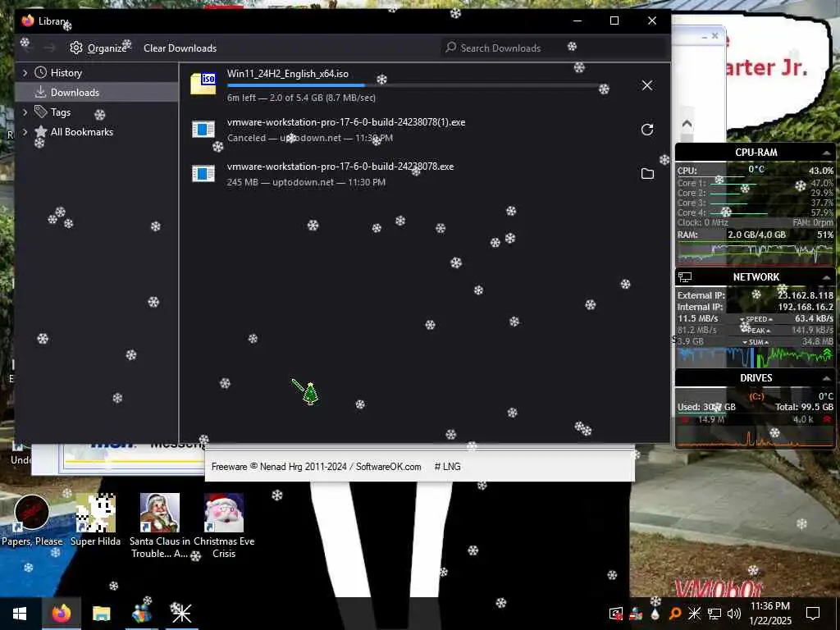This screenshot has width=840, height=630.
Task: Open the Organize gear menu
Action: pyautogui.click(x=98, y=48)
